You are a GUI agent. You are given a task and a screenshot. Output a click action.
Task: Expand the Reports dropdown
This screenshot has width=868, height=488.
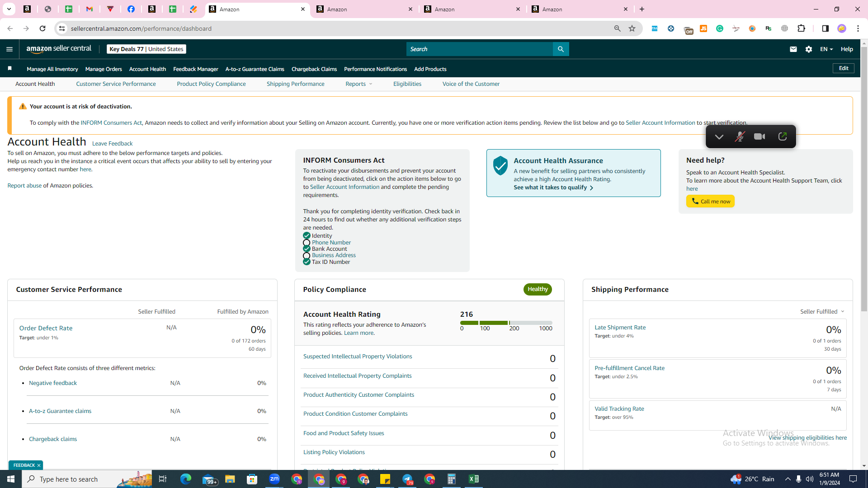point(359,84)
